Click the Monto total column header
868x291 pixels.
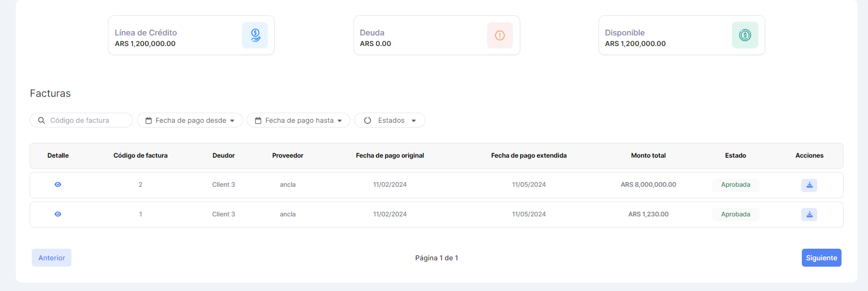pos(648,156)
